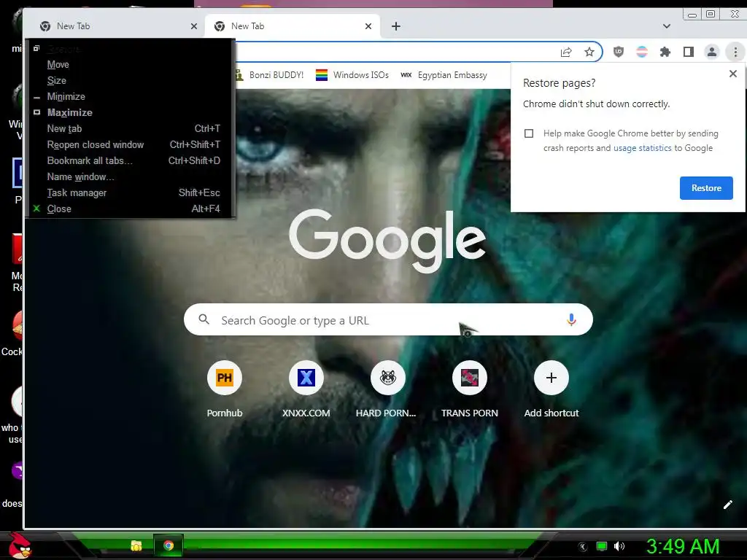Open the profile avatar menu
Viewport: 747px width, 560px height.
[712, 52]
